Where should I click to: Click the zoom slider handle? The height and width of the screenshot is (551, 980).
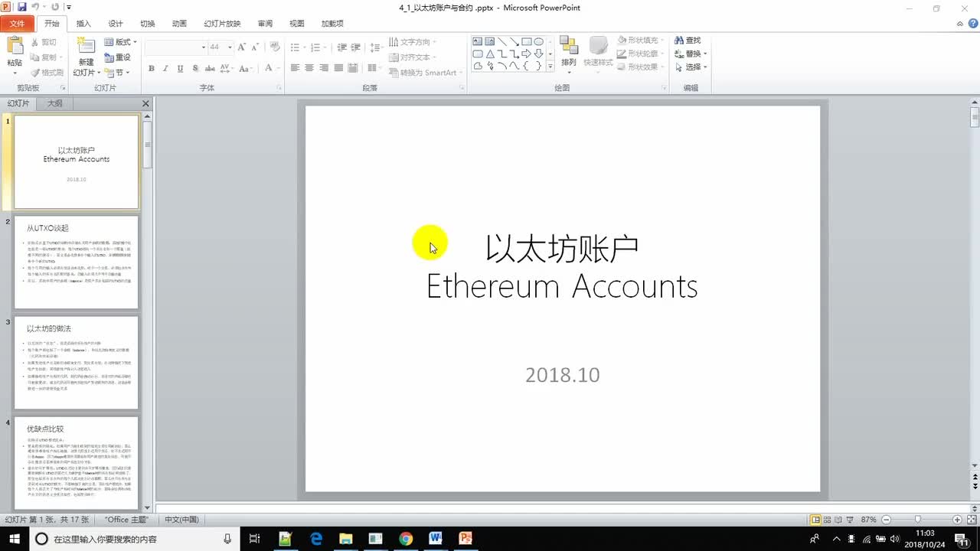[x=918, y=520]
